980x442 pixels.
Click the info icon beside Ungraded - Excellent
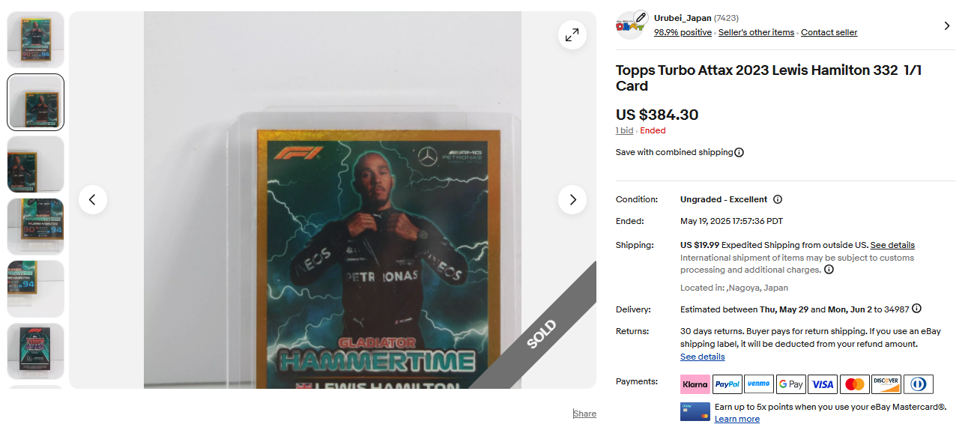click(778, 199)
